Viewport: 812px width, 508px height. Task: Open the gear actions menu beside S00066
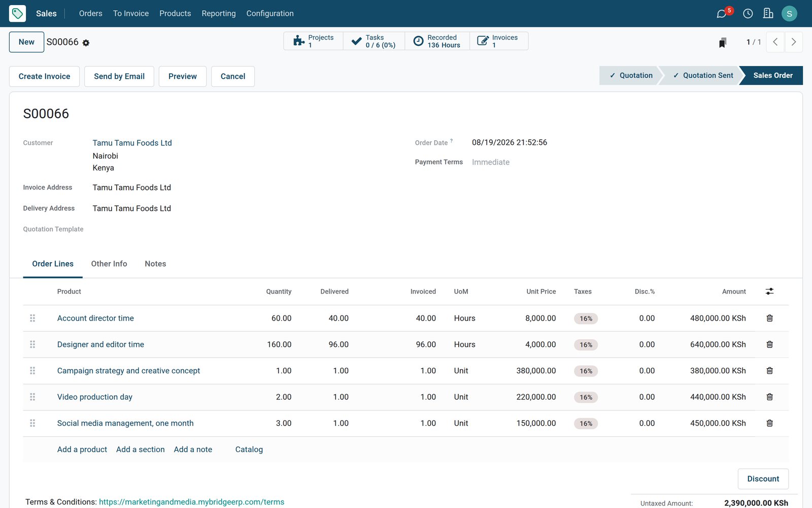coord(86,43)
